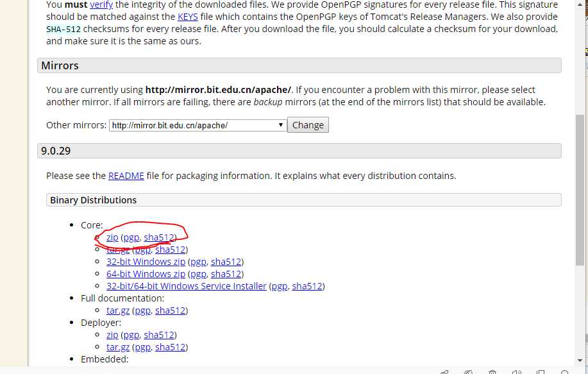Open the pgp signature for Core zip

point(131,237)
